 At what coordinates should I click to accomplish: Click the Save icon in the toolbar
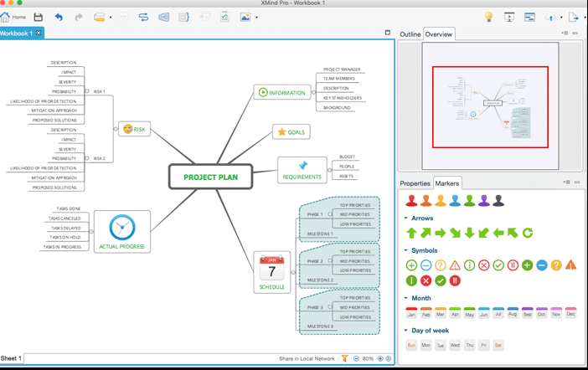tap(38, 17)
